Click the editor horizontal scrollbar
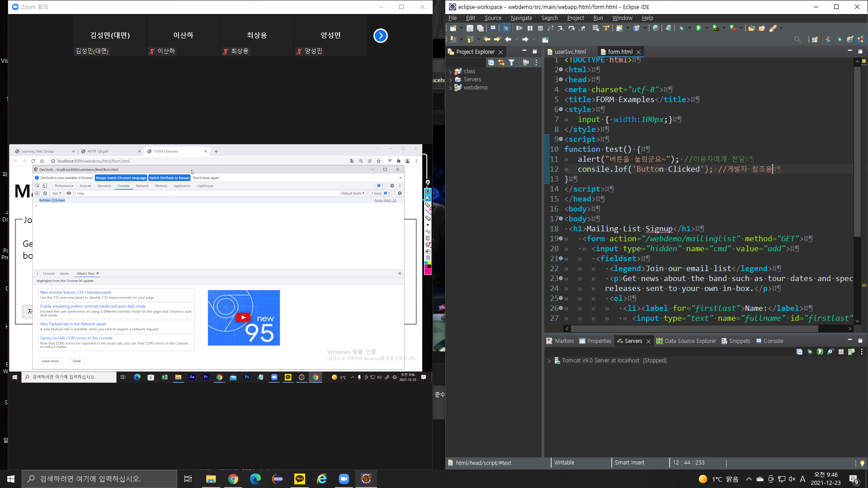 (x=694, y=329)
